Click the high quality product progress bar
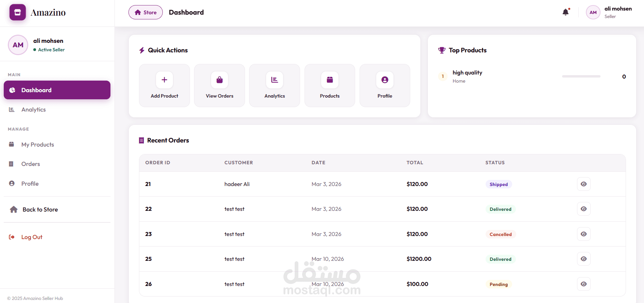The width and height of the screenshot is (644, 303). tap(581, 77)
